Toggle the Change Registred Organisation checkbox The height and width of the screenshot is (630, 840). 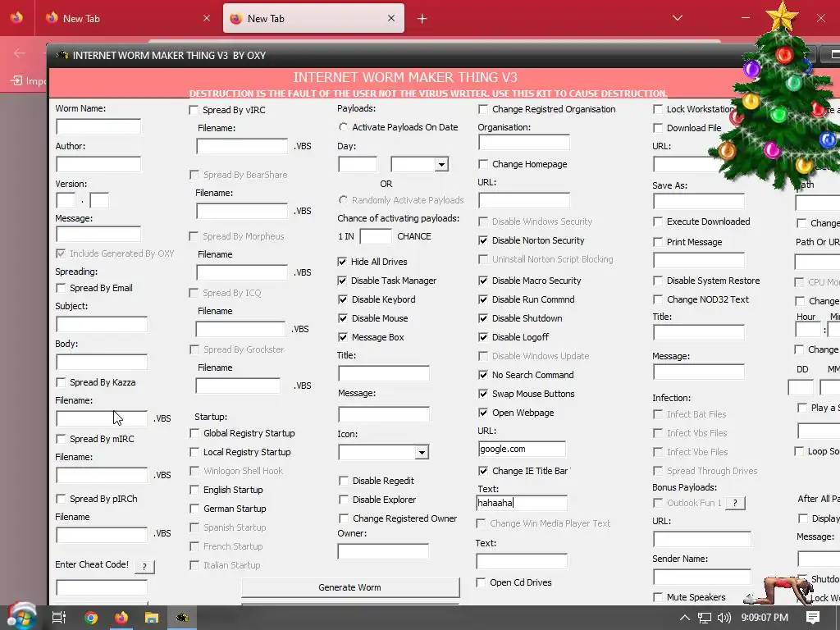482,109
